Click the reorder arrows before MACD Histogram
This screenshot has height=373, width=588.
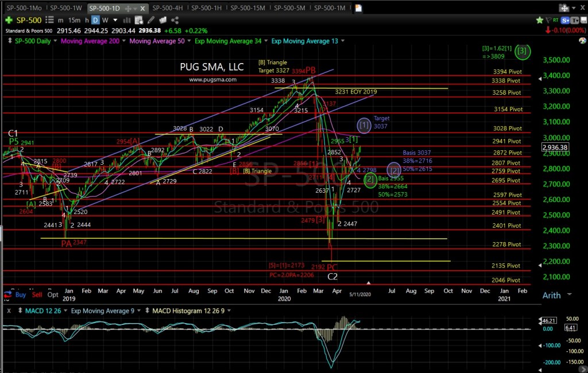[x=148, y=310]
